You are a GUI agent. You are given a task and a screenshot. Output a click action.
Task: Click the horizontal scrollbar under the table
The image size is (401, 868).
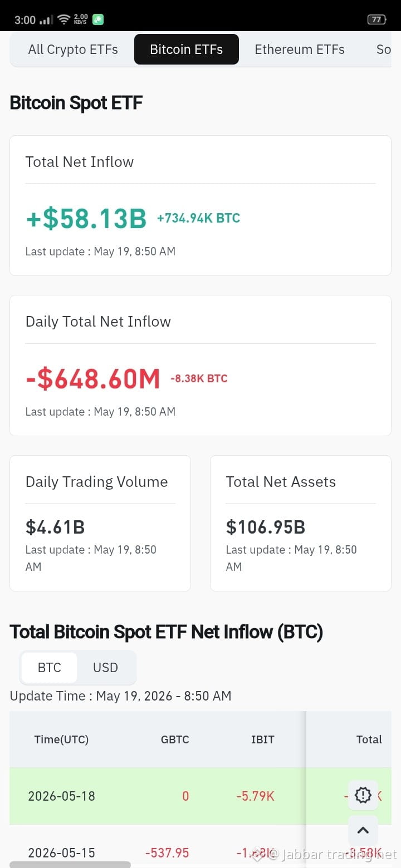(70, 865)
